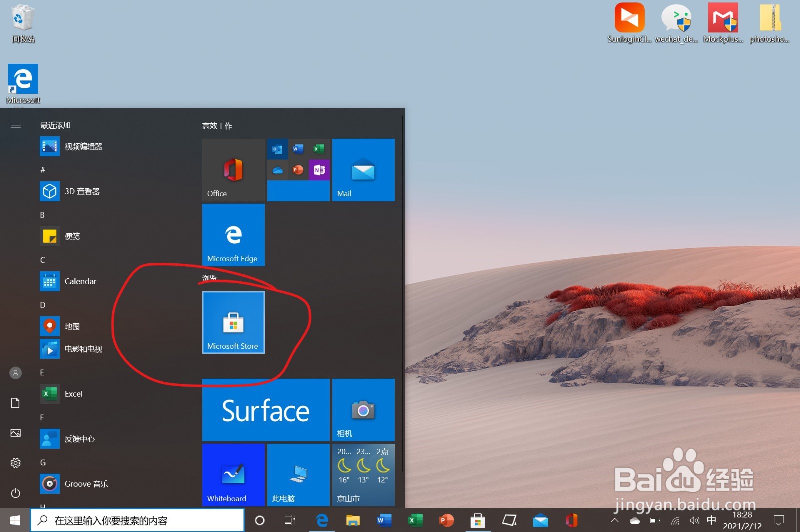Open the Whiteboard tile

[233, 475]
